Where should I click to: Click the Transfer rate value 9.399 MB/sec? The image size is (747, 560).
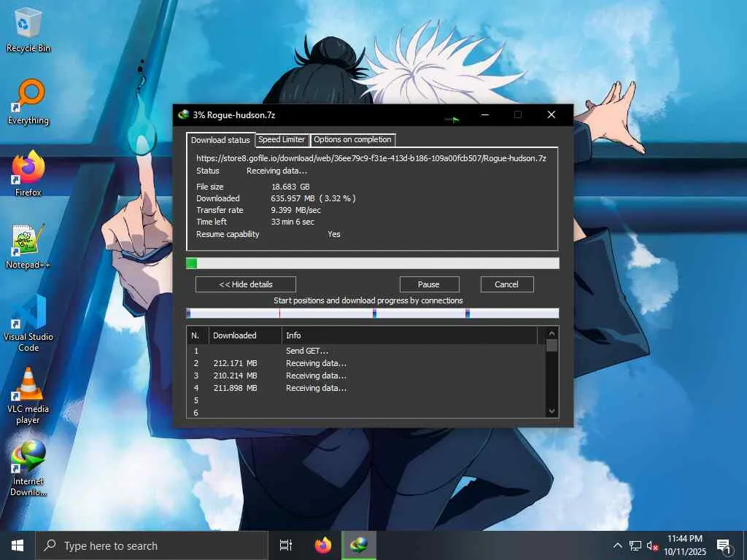296,210
